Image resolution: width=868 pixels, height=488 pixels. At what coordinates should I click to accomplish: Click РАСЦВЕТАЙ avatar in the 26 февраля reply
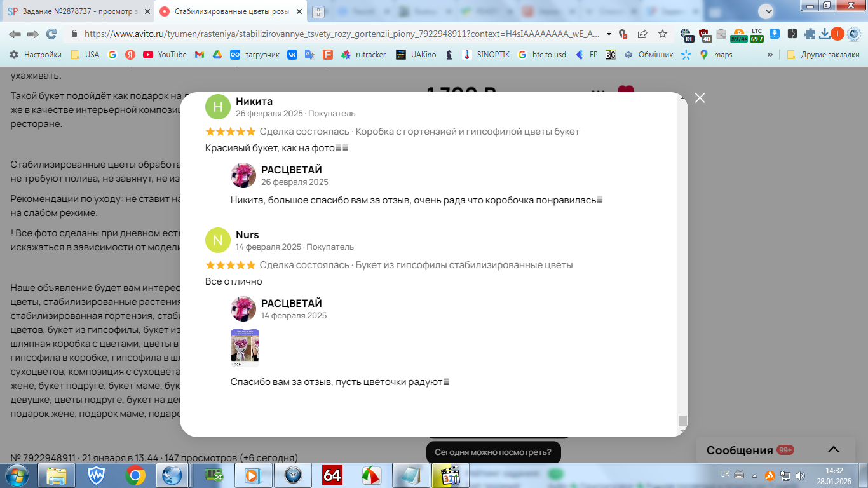pos(243,175)
